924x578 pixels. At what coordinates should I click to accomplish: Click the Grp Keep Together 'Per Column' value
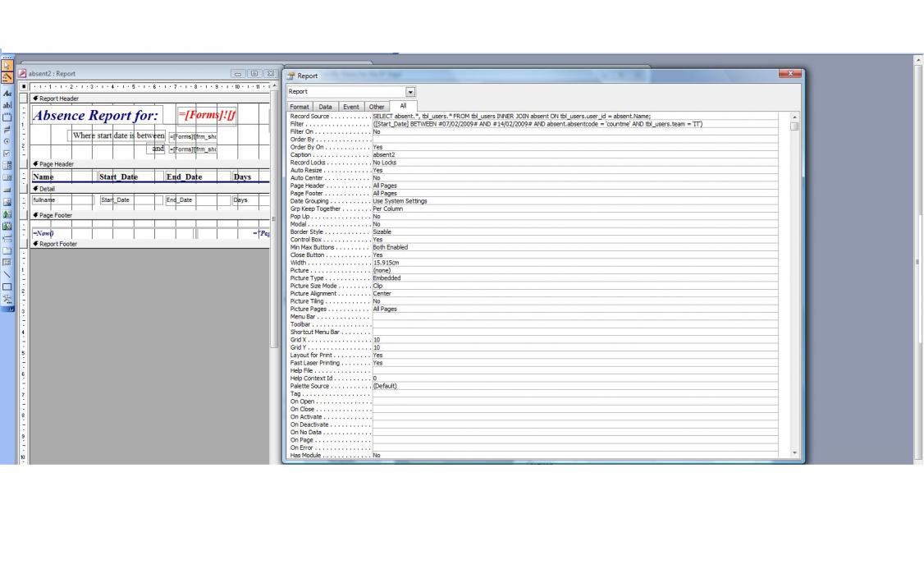pos(574,209)
